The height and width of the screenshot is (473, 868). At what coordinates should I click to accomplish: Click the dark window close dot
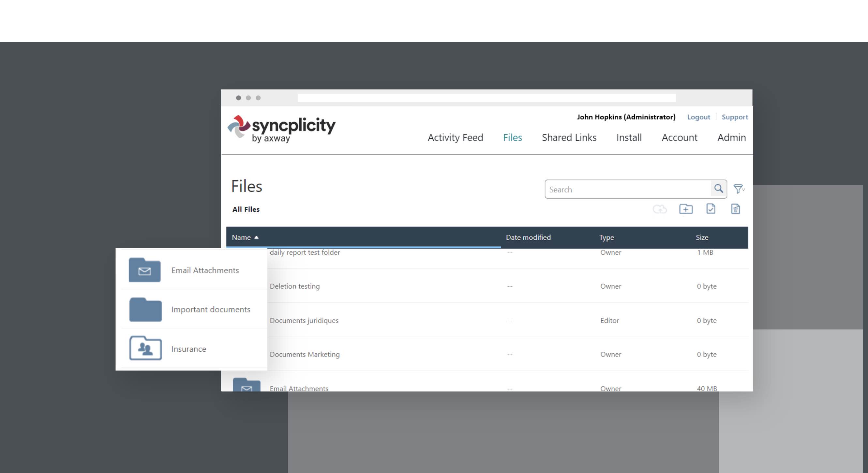239,98
